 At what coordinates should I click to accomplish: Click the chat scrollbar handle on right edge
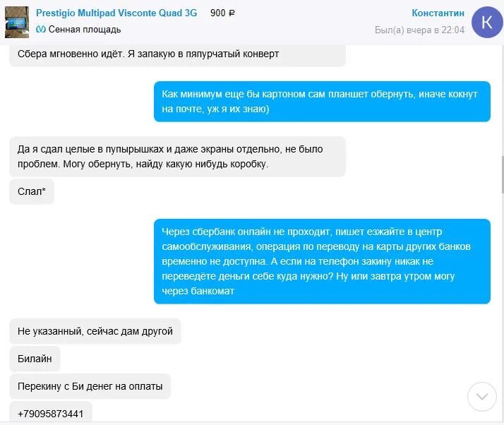(503, 174)
